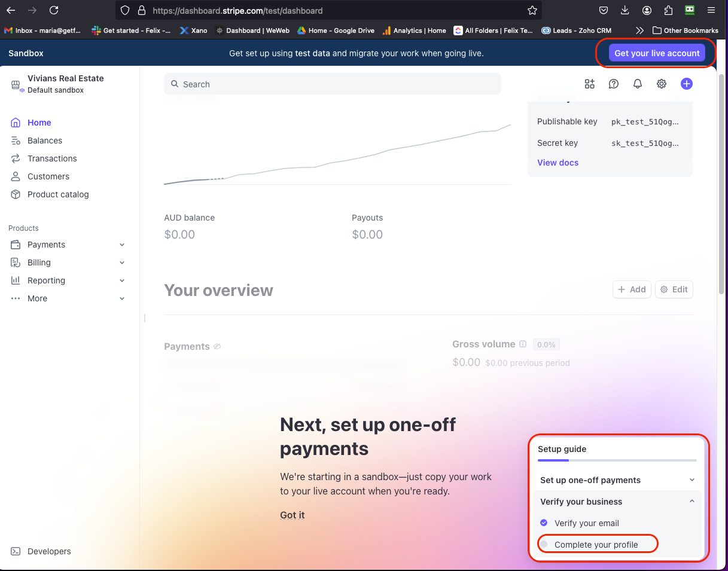Open the extensions puzzle icon
728x571 pixels.
click(x=668, y=10)
